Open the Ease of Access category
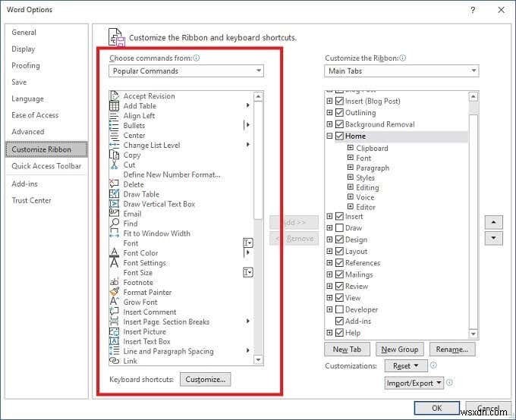Screen dimensions: 516x420 [35, 115]
